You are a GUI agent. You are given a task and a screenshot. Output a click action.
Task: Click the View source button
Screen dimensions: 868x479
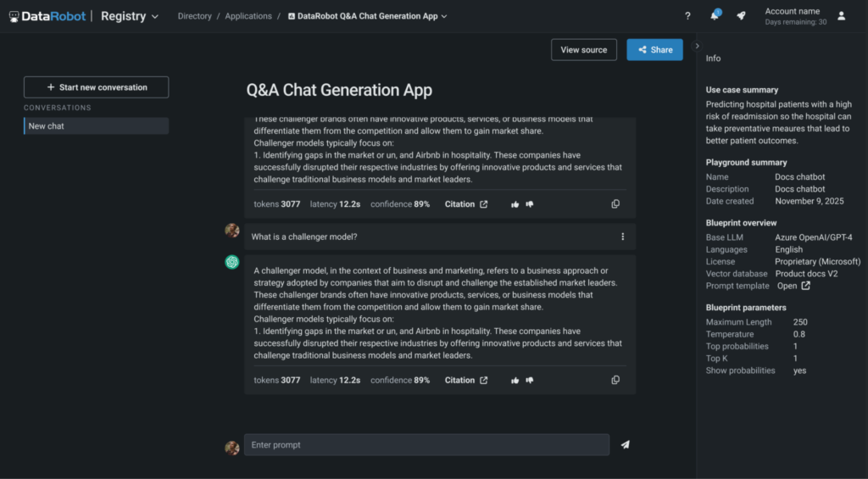point(583,50)
